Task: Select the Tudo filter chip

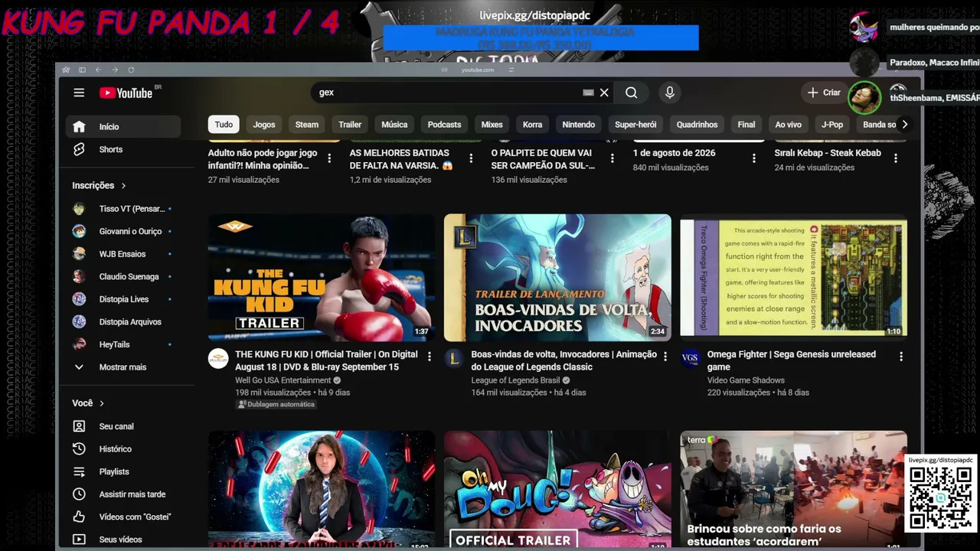Action: (224, 125)
